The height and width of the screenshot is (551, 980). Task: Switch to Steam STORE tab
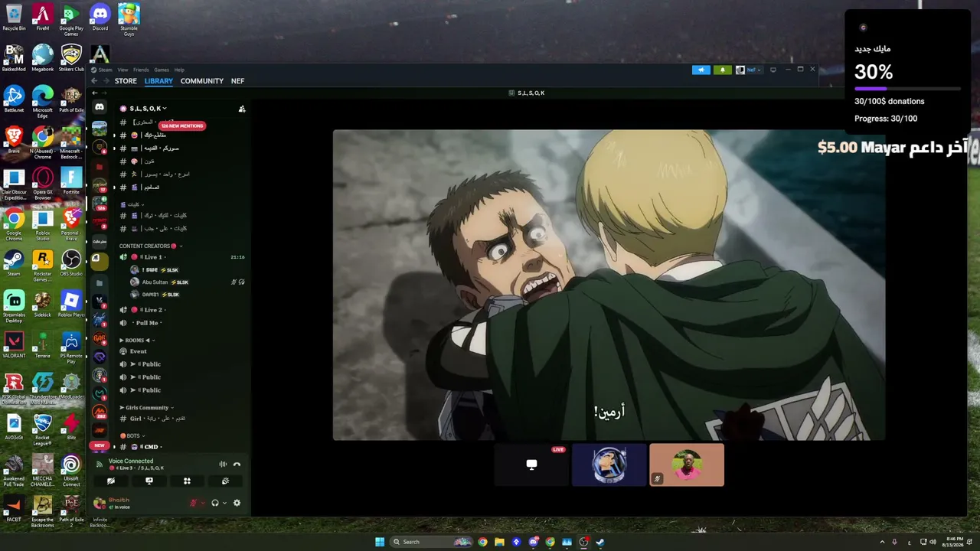pos(126,81)
